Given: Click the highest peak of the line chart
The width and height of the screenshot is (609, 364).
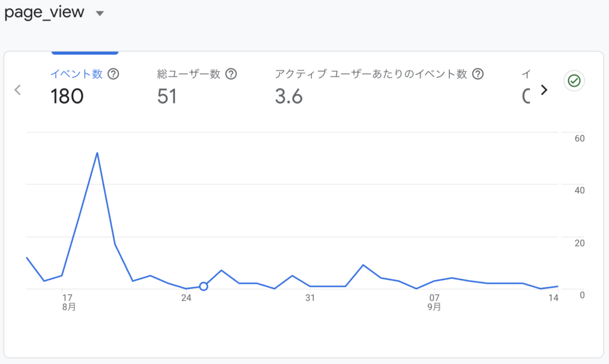Looking at the screenshot, I should click(x=97, y=153).
